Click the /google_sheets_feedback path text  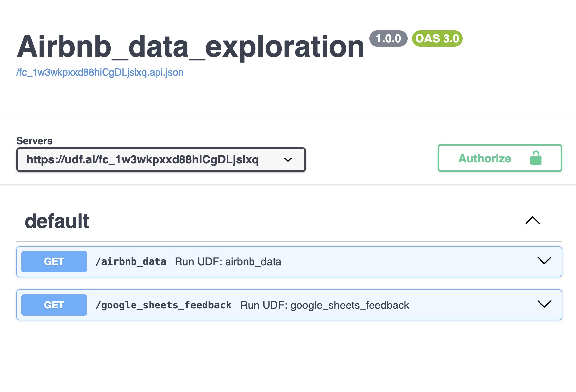coord(163,305)
